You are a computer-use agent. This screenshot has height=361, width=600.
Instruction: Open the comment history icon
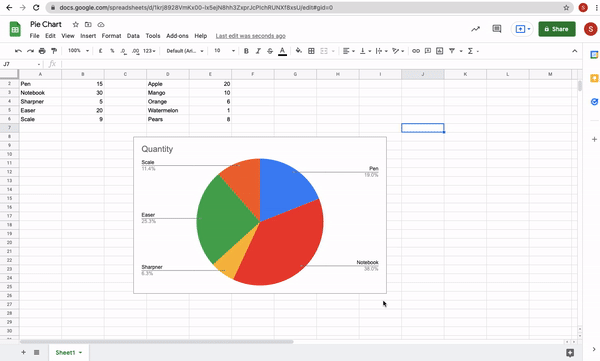click(x=497, y=29)
